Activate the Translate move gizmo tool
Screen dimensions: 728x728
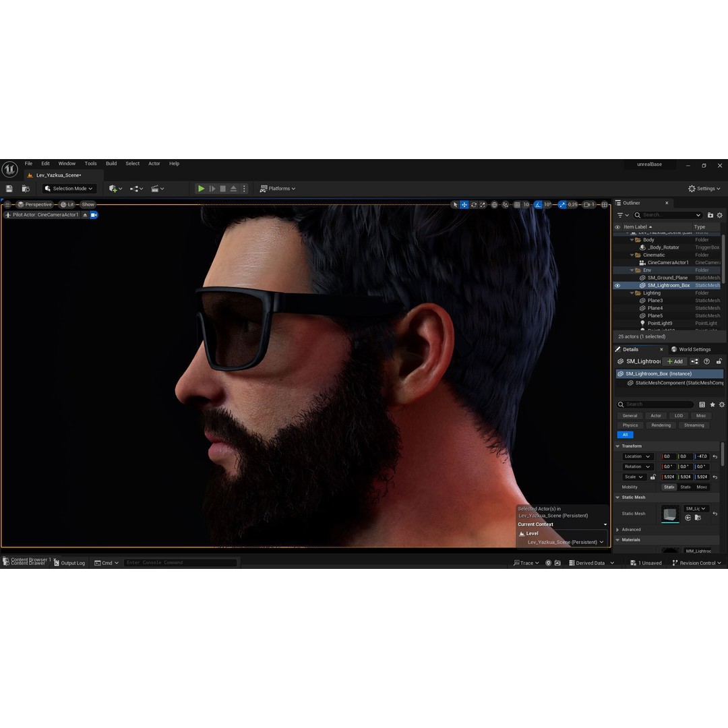[x=464, y=205]
